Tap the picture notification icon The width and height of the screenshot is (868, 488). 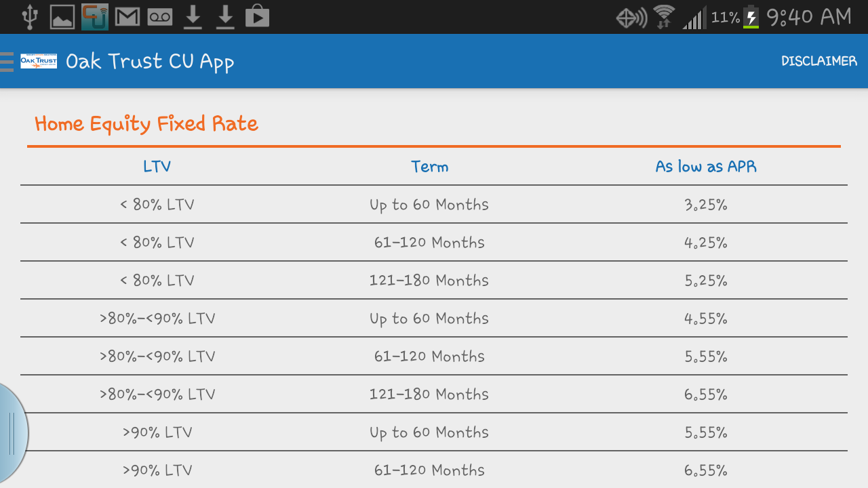click(x=62, y=17)
